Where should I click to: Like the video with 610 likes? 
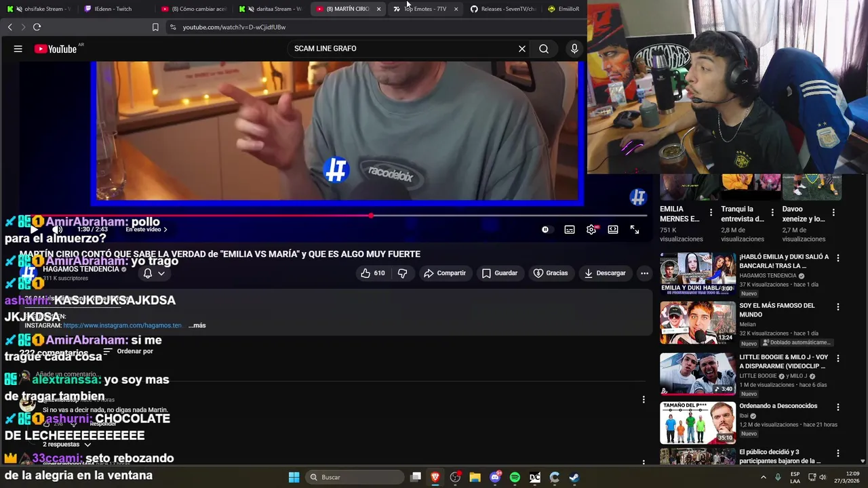click(x=373, y=273)
